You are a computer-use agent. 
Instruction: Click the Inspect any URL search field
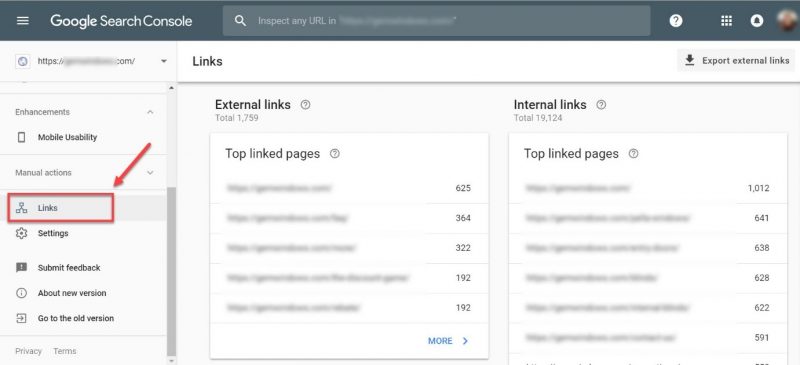436,21
